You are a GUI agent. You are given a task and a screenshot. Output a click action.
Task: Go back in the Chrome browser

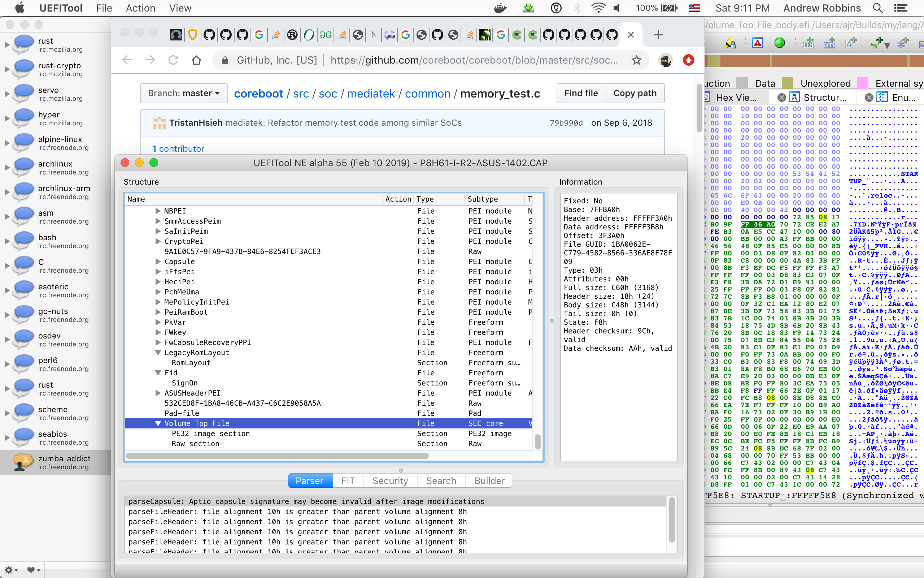[127, 60]
